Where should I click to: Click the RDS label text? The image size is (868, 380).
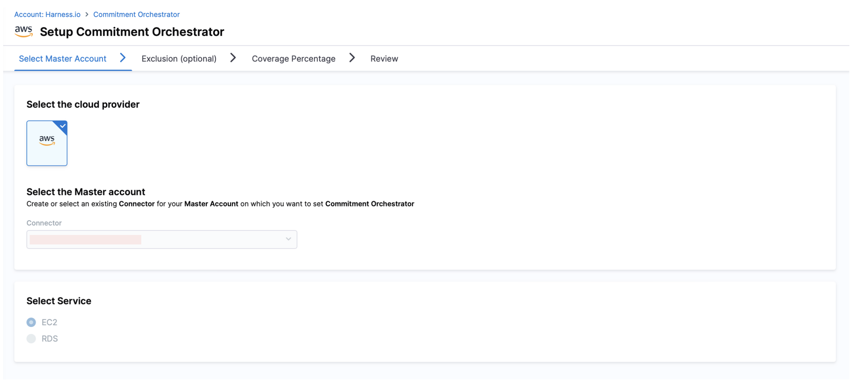(x=50, y=339)
